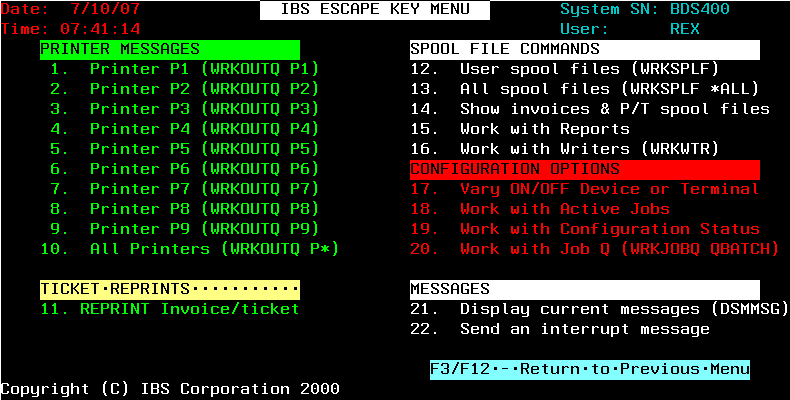Select Work with Configuration Status
The width and height of the screenshot is (790, 400).
coord(584,229)
